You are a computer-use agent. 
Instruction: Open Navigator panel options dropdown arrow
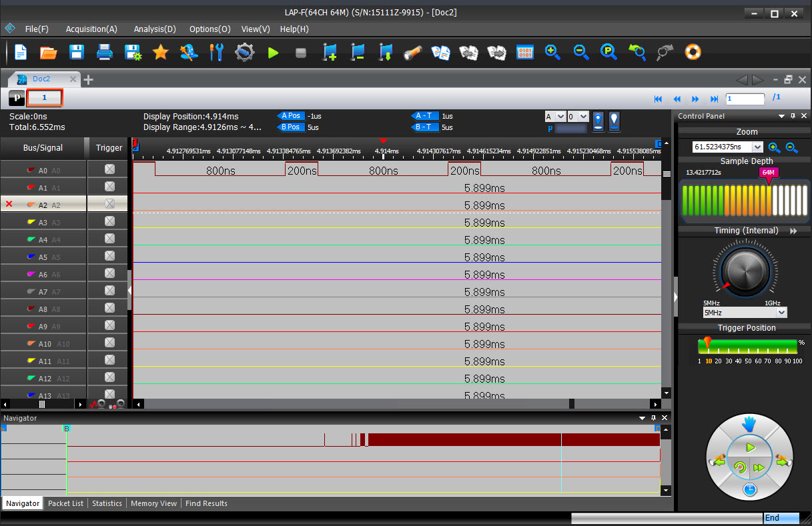tap(643, 418)
